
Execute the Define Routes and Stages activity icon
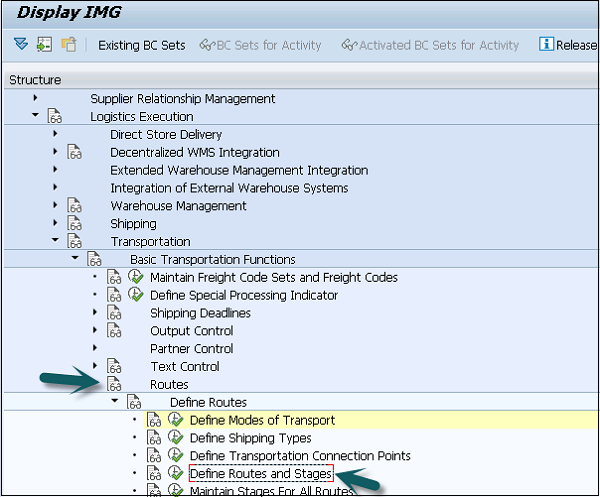click(175, 474)
